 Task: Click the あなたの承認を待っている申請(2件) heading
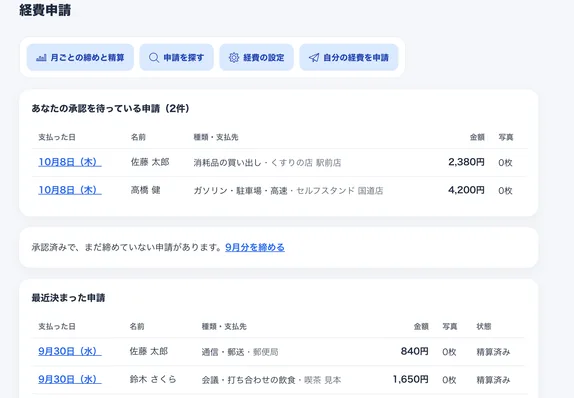tap(110, 108)
